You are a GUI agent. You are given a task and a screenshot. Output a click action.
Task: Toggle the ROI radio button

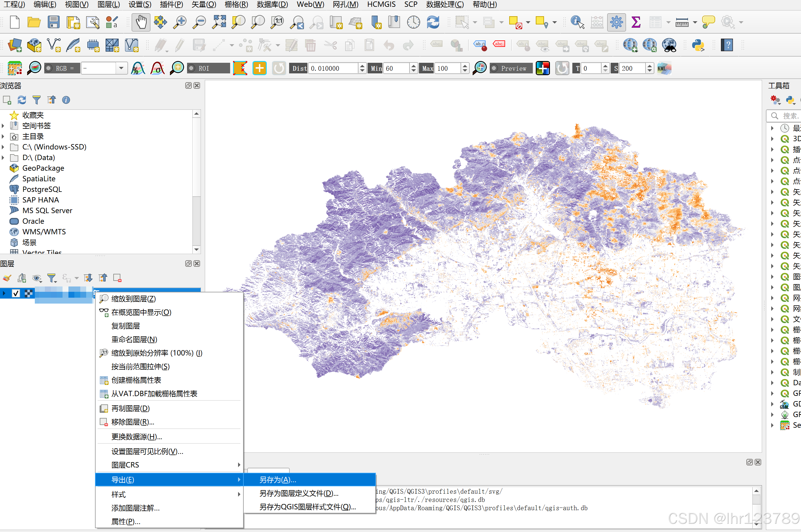192,68
